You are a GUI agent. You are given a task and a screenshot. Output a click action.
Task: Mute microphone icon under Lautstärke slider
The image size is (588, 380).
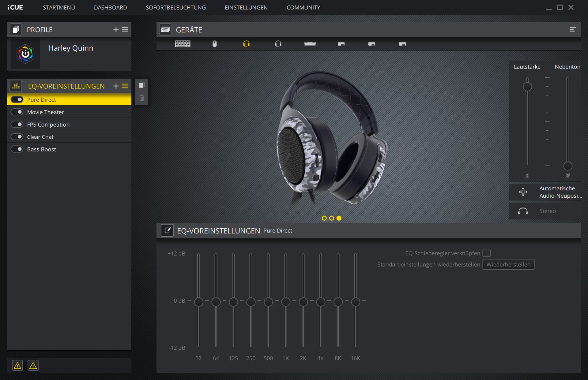click(527, 176)
